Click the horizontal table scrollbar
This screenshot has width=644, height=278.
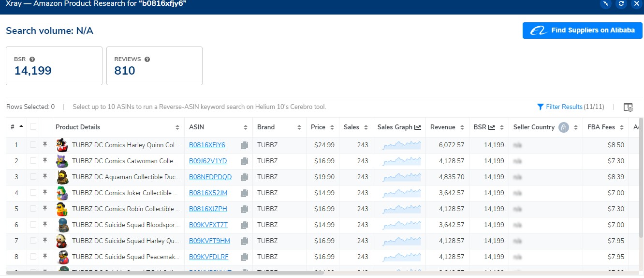coord(165,273)
